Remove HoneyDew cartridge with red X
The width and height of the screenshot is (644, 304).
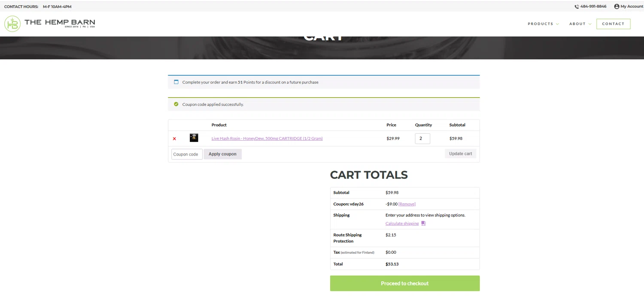pyautogui.click(x=174, y=138)
